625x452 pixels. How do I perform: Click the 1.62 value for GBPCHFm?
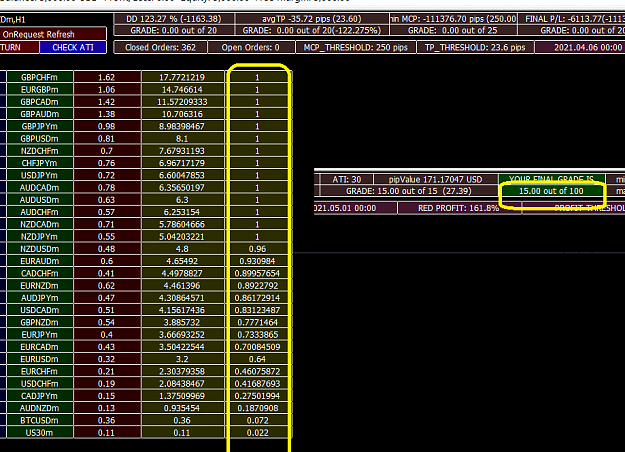(107, 77)
